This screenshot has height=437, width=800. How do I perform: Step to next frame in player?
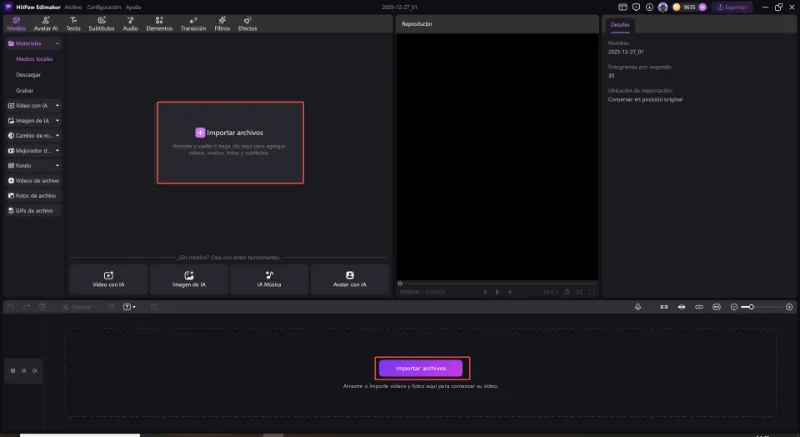(x=510, y=292)
